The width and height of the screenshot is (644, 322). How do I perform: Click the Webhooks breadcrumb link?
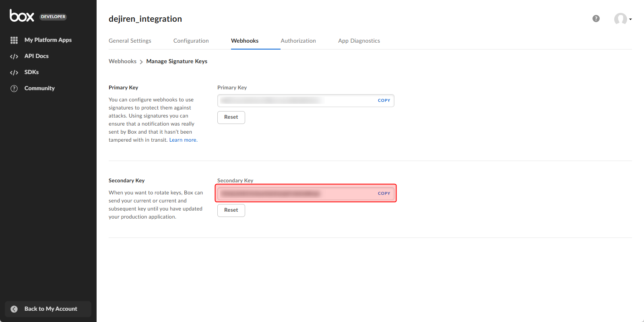tap(122, 61)
